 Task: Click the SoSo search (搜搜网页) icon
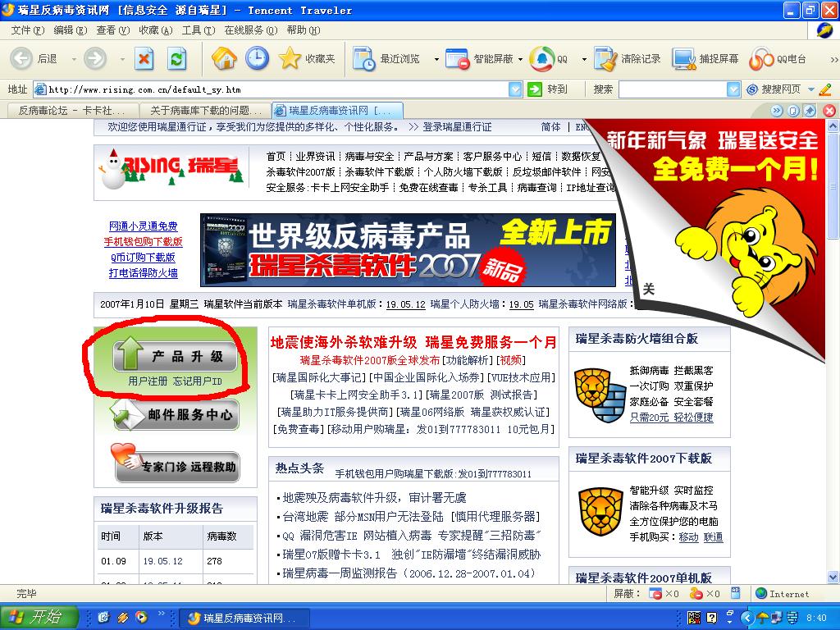(x=752, y=89)
